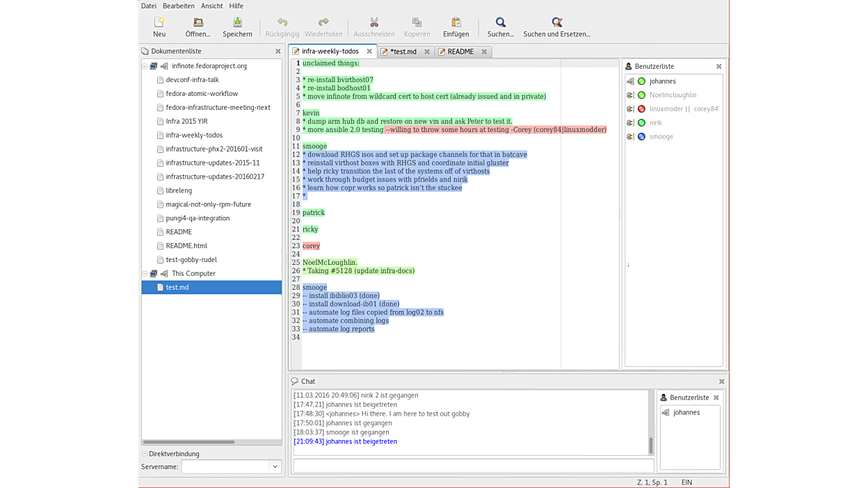Click johannes' green color circle
The width and height of the screenshot is (868, 488).
pos(642,81)
